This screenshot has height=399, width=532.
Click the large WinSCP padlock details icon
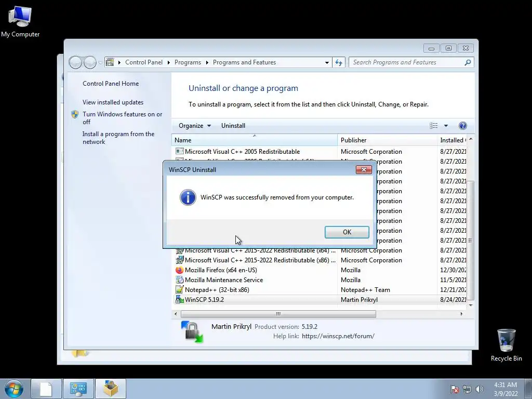[192, 331]
